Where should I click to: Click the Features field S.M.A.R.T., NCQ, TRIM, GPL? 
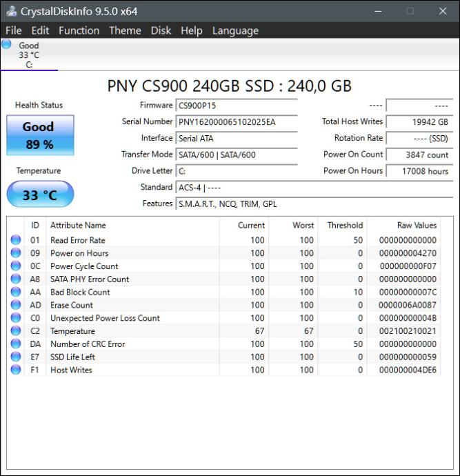(314, 204)
